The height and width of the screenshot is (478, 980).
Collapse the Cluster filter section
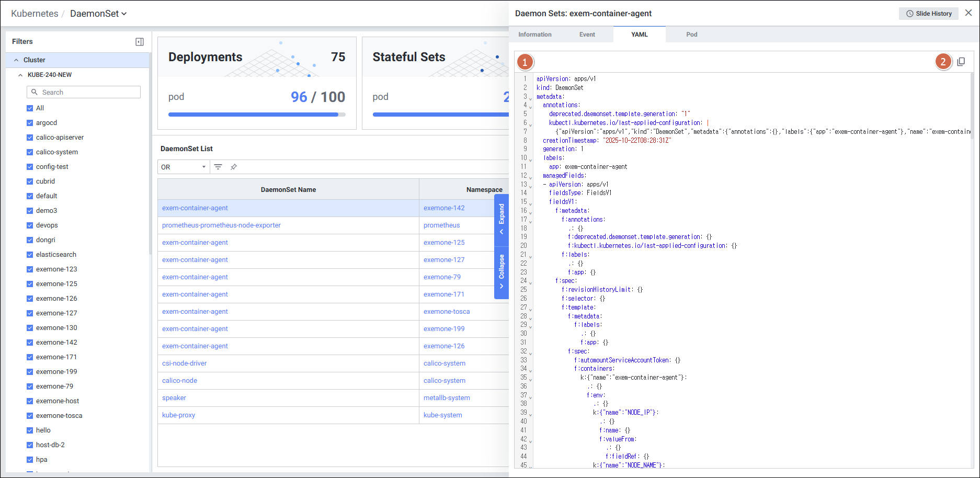click(x=16, y=60)
